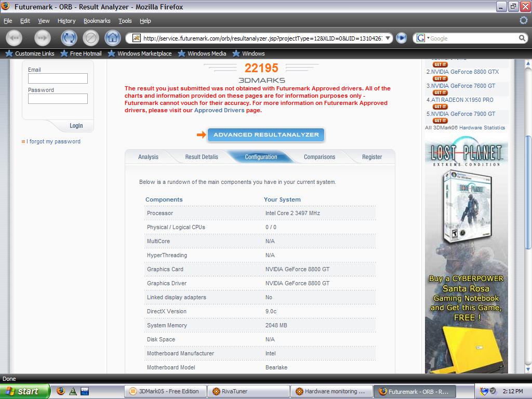Click the vertical scrollbar thumb

click(x=528, y=193)
